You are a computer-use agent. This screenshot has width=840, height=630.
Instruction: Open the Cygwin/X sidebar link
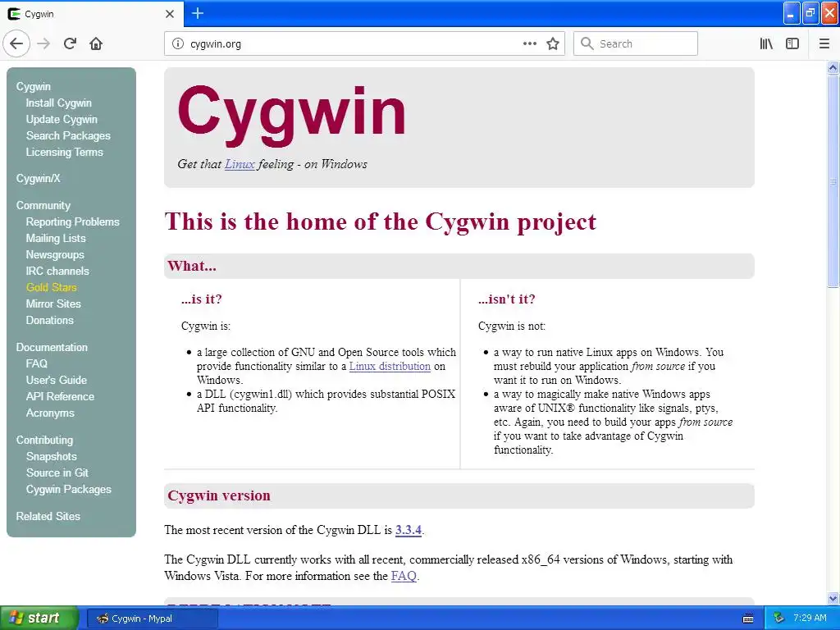38,178
